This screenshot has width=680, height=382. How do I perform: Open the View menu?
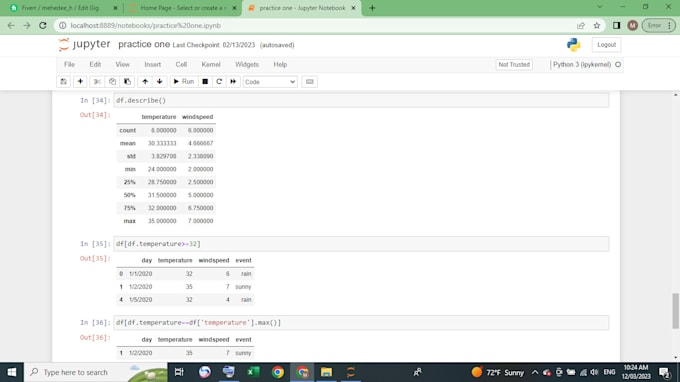point(122,65)
